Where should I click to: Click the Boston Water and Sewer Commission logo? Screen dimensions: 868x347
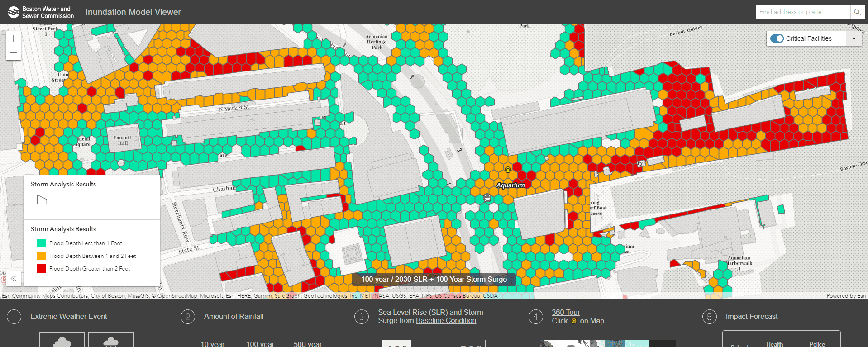tap(14, 12)
